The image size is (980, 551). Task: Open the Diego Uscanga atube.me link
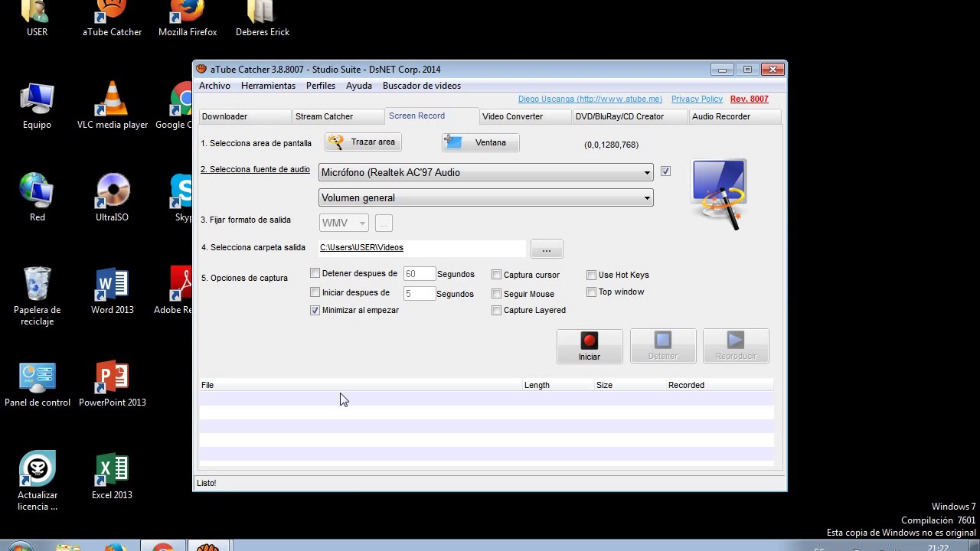coord(590,99)
